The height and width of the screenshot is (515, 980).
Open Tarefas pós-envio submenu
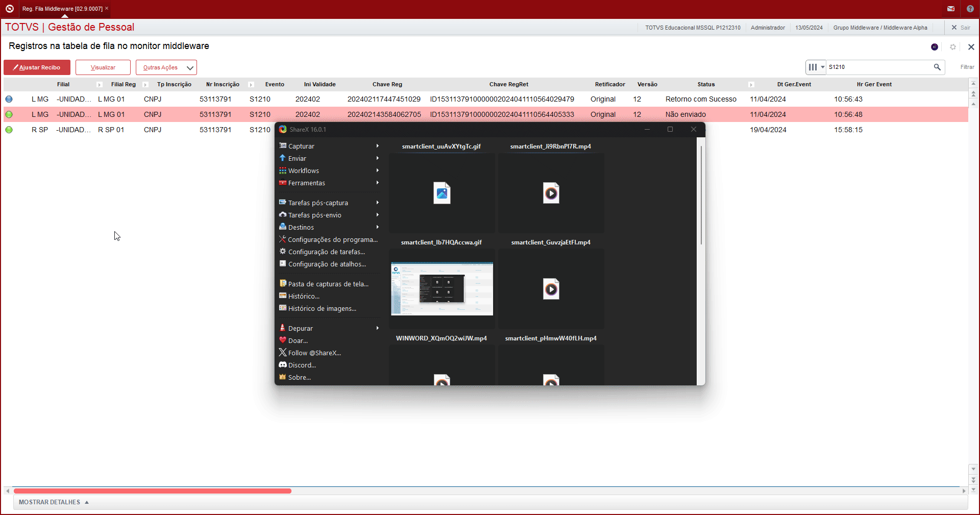(329, 215)
